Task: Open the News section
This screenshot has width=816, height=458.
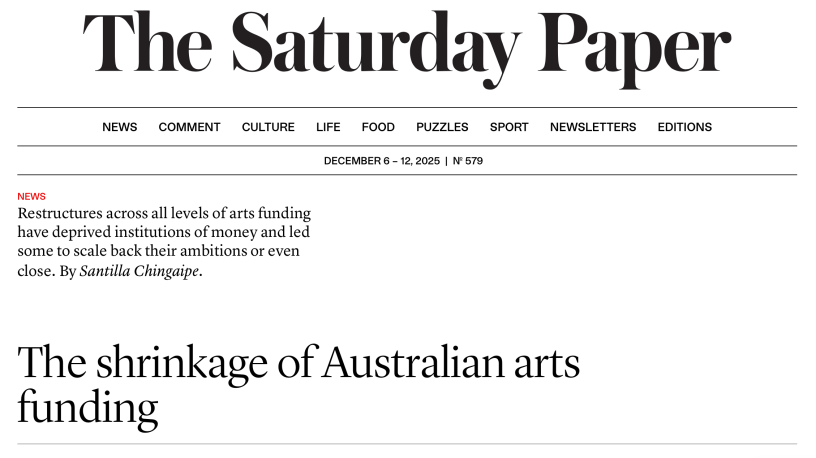Action: pos(119,127)
